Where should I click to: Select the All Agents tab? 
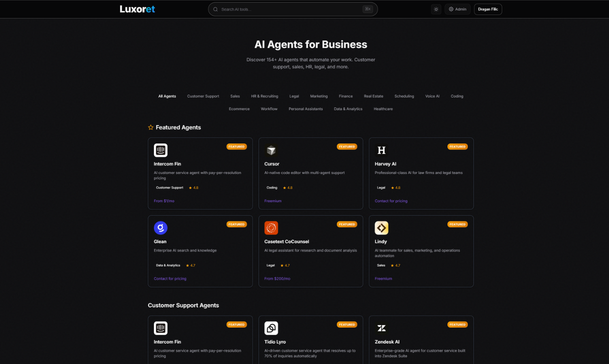click(167, 96)
